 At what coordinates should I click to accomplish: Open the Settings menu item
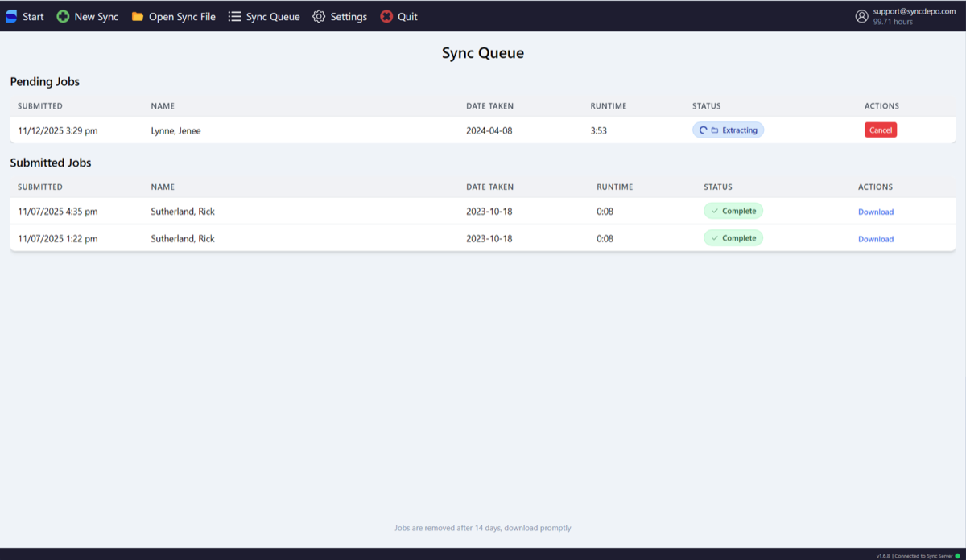[347, 16]
